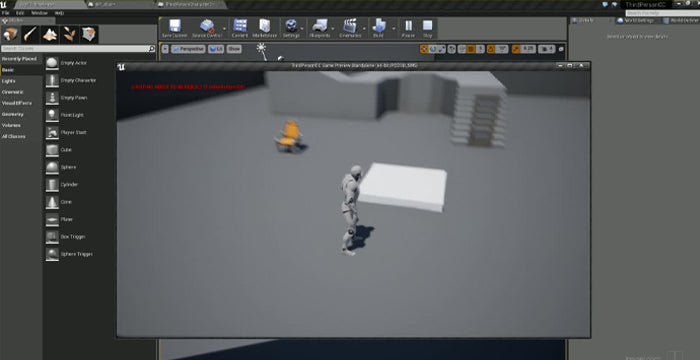The width and height of the screenshot is (700, 360).
Task: Expand the Build options dropdown arrow
Action: coord(393,29)
